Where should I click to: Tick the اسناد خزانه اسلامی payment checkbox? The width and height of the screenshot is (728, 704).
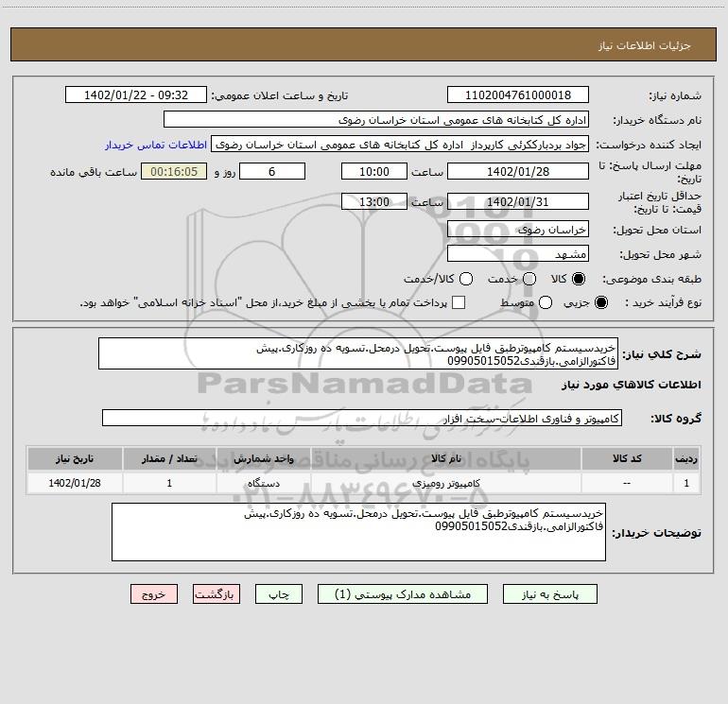(459, 302)
